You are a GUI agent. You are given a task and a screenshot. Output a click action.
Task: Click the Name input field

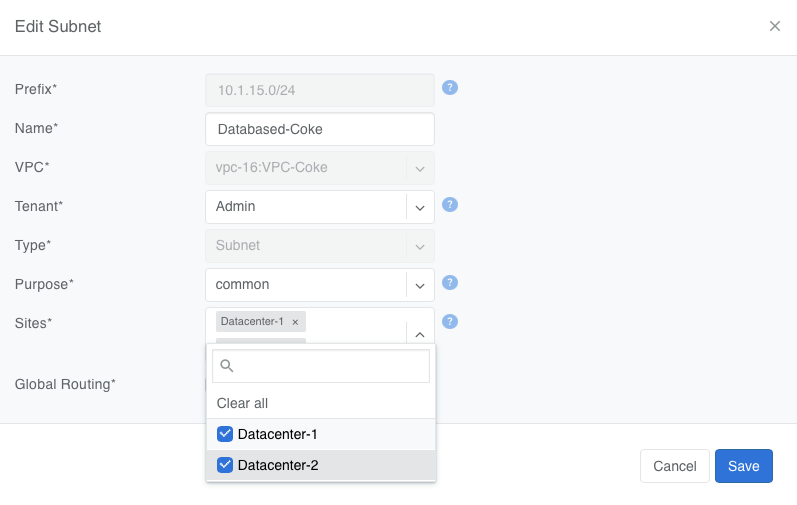click(x=319, y=129)
